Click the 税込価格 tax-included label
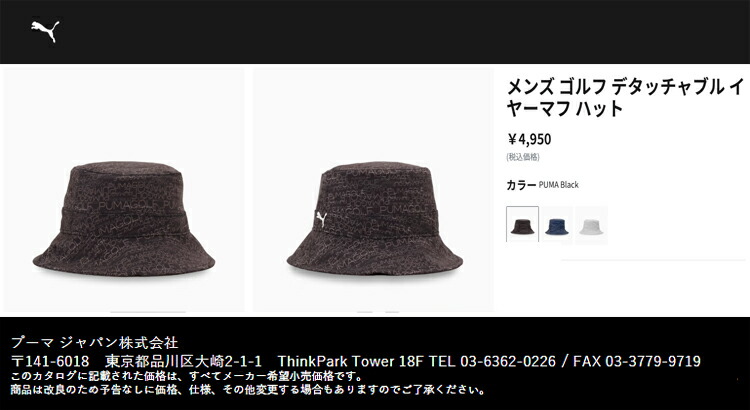 pos(523,157)
